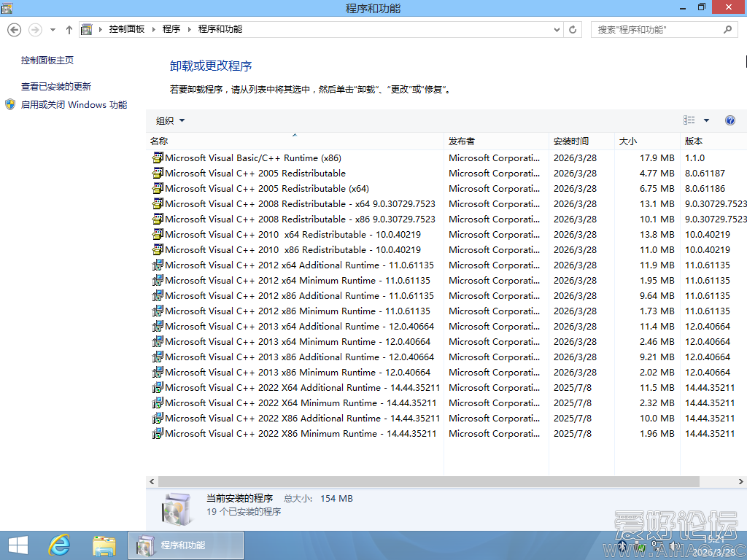The height and width of the screenshot is (560, 747).
Task: Open File Explorer from taskbar
Action: [104, 546]
